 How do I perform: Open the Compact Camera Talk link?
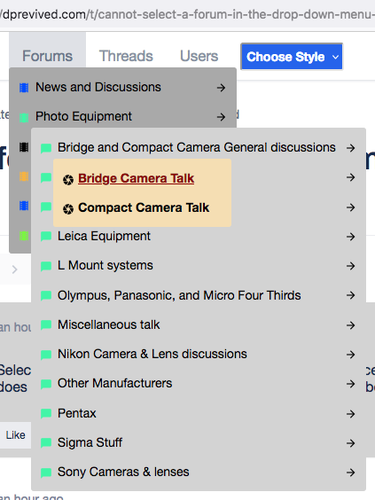point(144,208)
